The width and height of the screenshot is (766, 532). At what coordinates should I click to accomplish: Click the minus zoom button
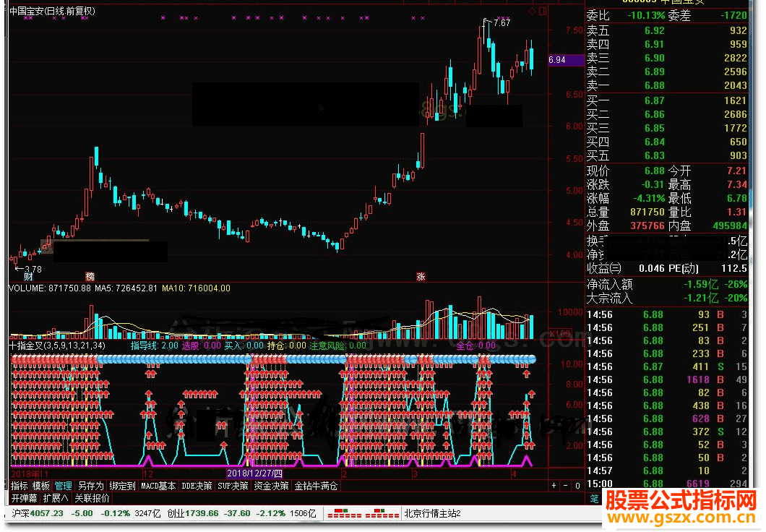click(x=566, y=486)
